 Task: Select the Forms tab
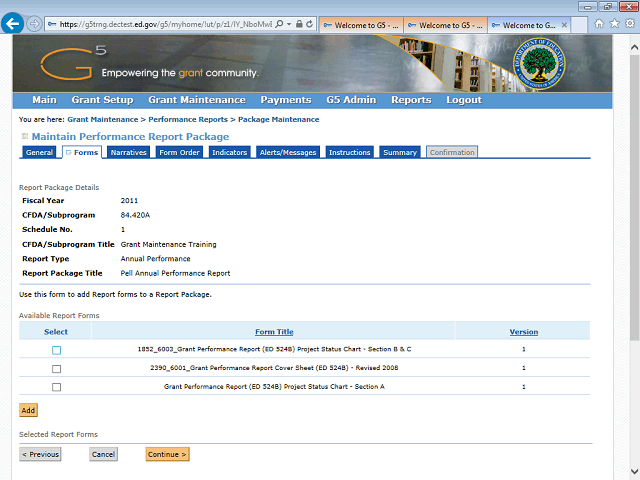pyautogui.click(x=82, y=152)
